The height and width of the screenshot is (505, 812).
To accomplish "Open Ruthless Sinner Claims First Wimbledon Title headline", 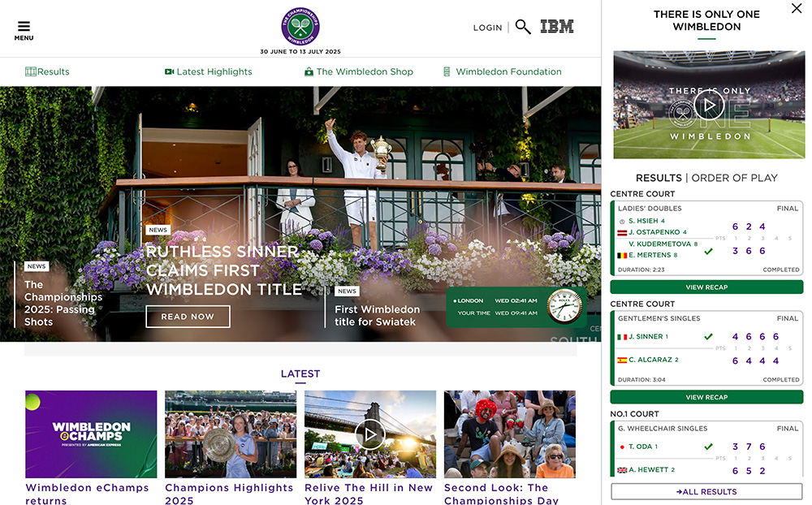I will point(224,270).
